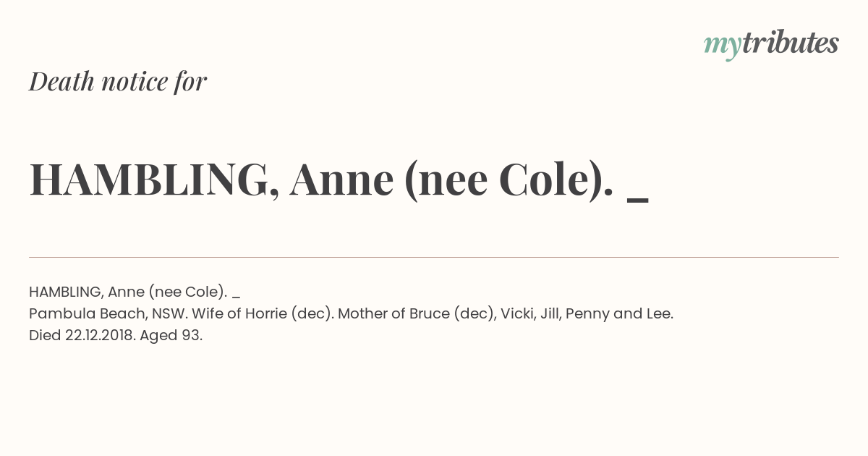Click the green "my" in the logo
This screenshot has width=868, height=456.
pos(722,47)
